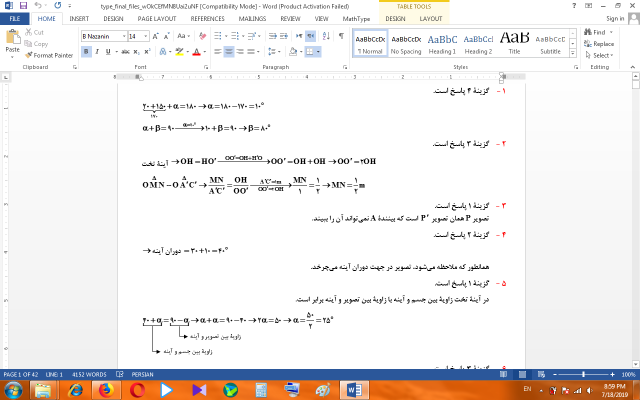Viewport: 640px width, 400px height.
Task: Adjust the zoom slider handle
Action: (583, 374)
